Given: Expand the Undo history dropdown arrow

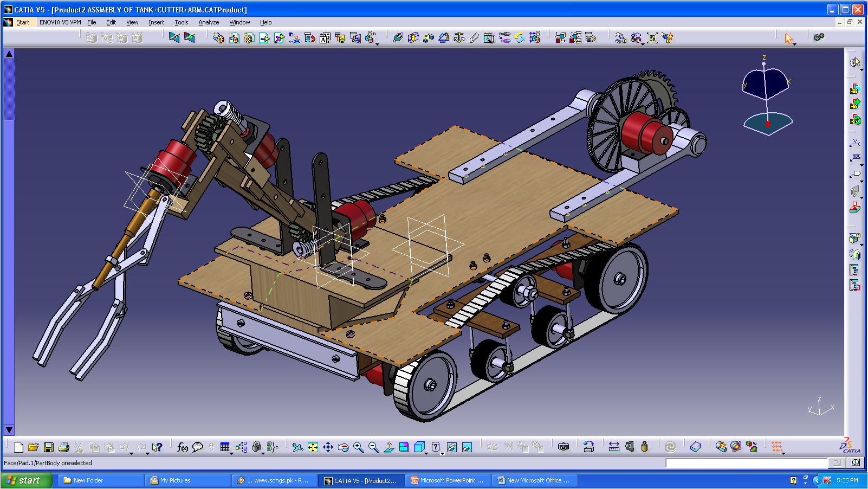Looking at the screenshot, I should [x=132, y=453].
